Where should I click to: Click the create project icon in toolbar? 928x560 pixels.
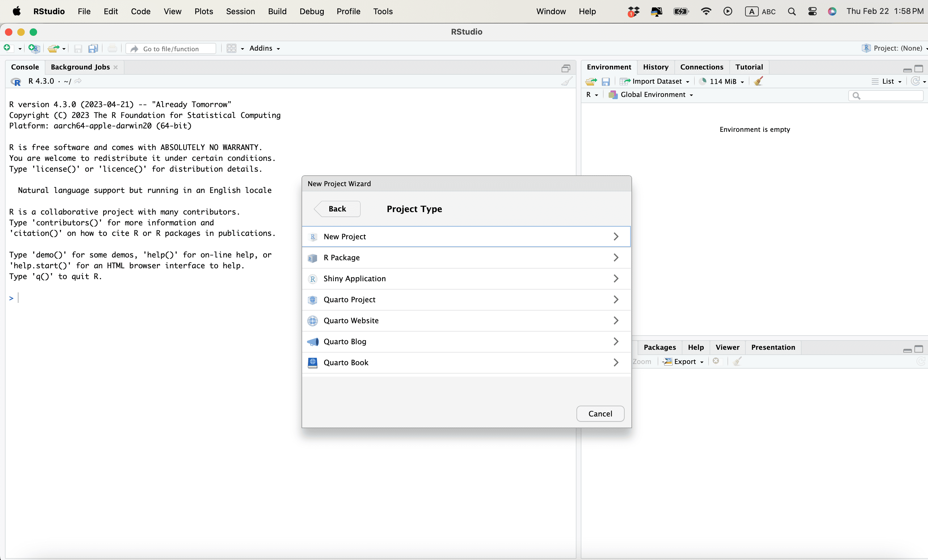tap(34, 48)
